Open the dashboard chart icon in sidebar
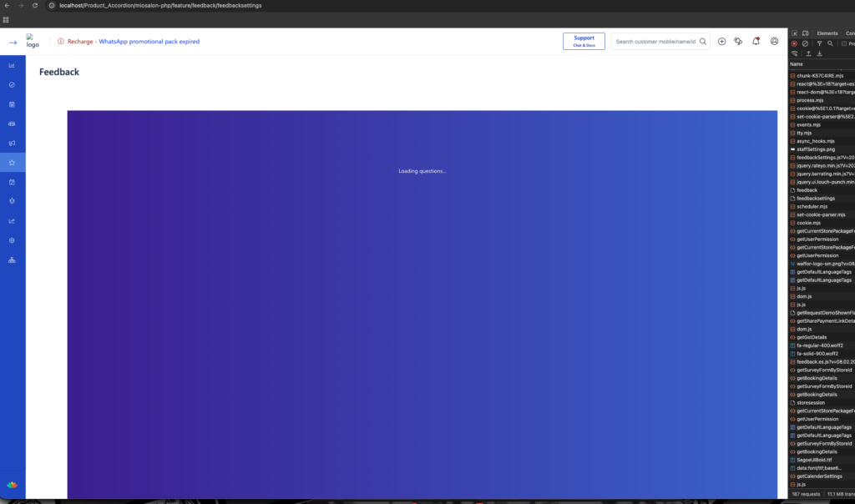Screen dimensions: 855x504 [x=12, y=65]
